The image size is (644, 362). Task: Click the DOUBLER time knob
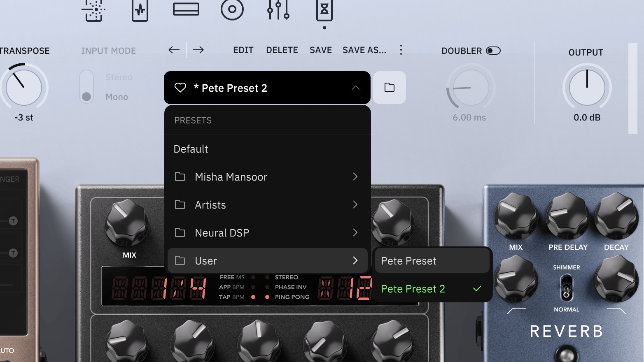point(471,88)
